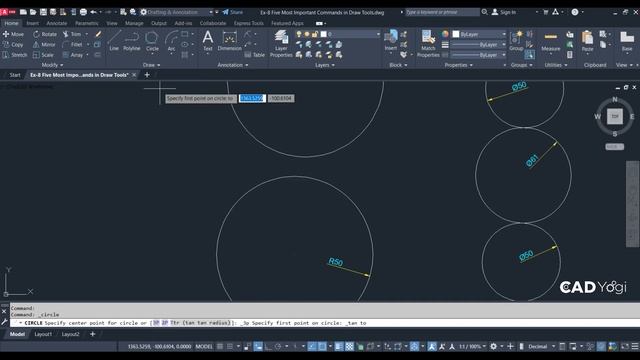Toggle ortho mode in status bar

[x=268, y=347]
